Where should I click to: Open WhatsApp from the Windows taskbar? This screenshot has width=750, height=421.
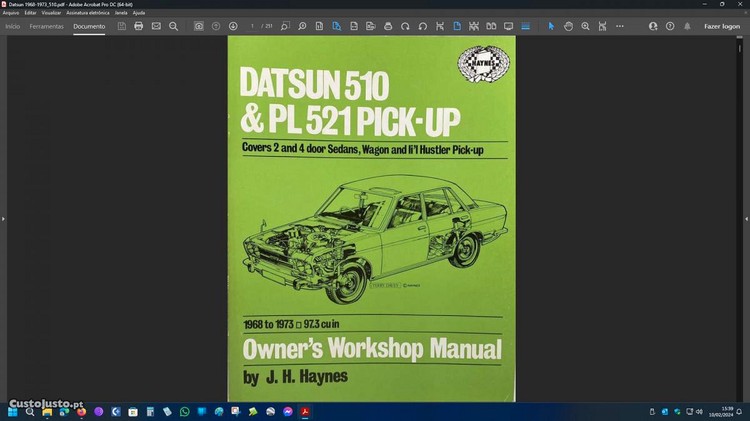184,411
